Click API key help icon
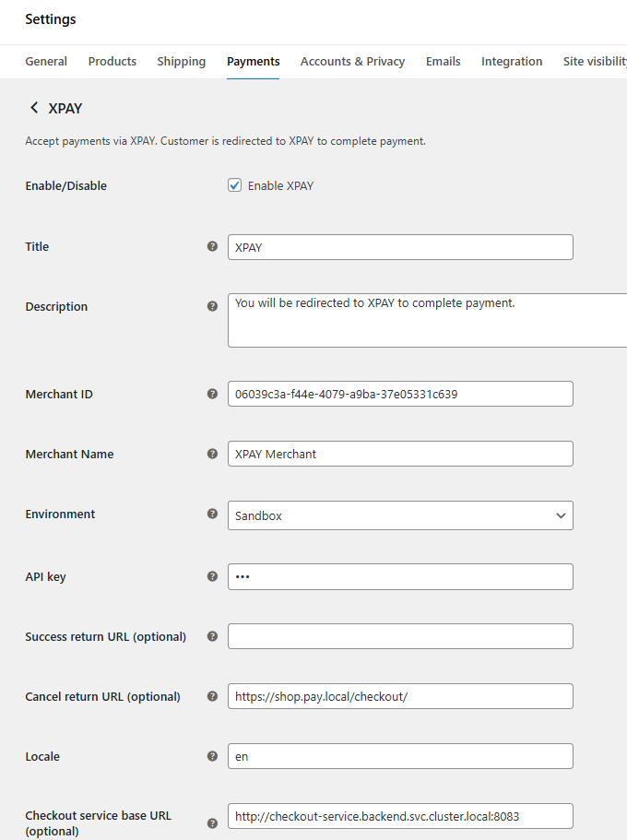Screen dimensions: 627x840 coord(212,577)
